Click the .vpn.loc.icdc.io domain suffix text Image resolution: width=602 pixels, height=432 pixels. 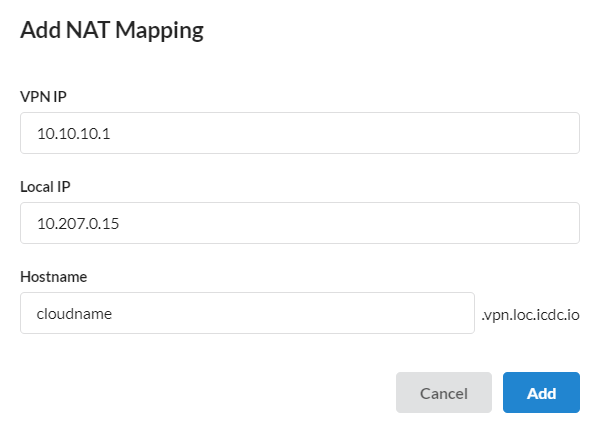531,314
